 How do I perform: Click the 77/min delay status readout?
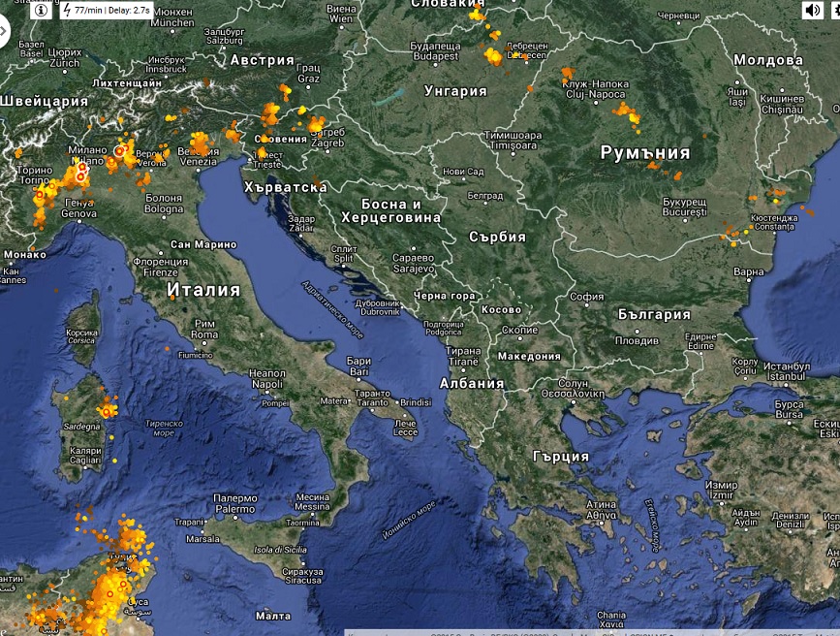[112, 11]
